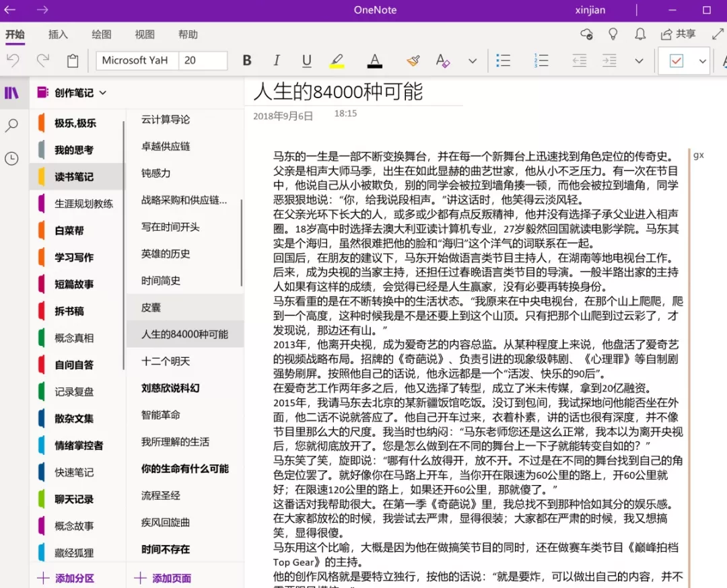Show recent notes clock icon
The height and width of the screenshot is (588, 727).
click(11, 159)
